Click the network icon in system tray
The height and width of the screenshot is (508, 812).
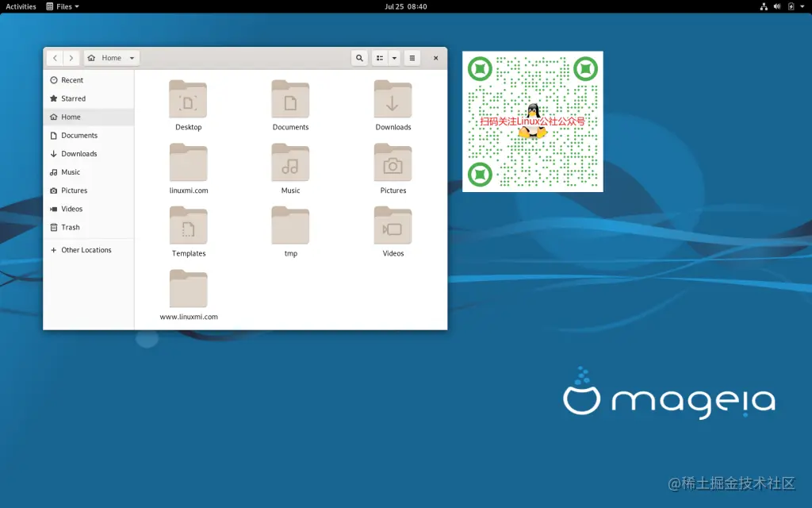(x=764, y=6)
